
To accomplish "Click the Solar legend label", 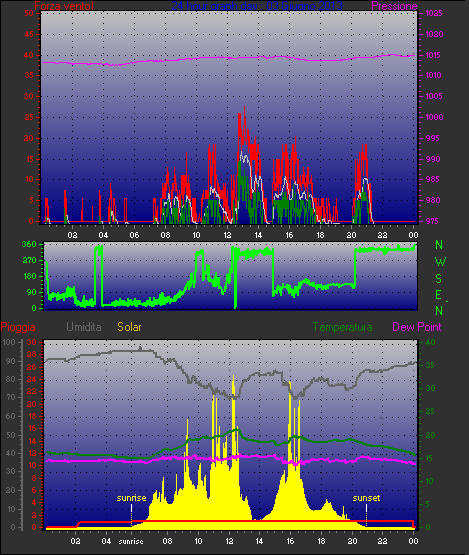I will point(129,327).
